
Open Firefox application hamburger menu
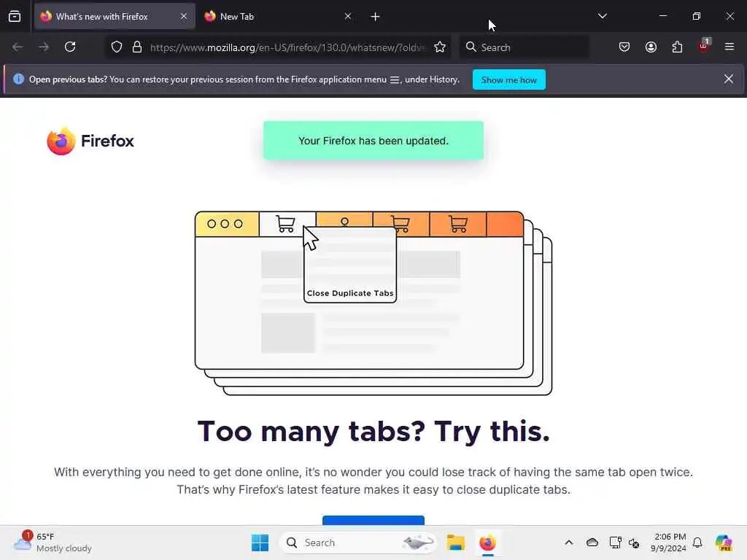(x=729, y=47)
